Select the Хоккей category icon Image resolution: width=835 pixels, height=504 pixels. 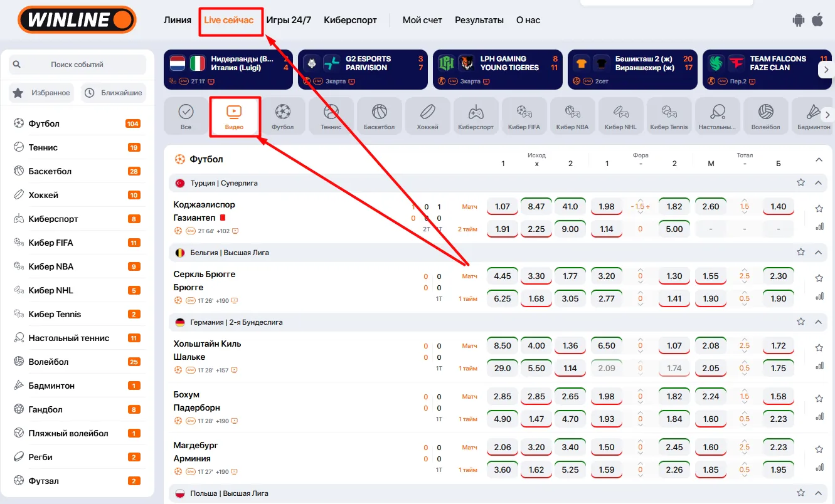427,117
